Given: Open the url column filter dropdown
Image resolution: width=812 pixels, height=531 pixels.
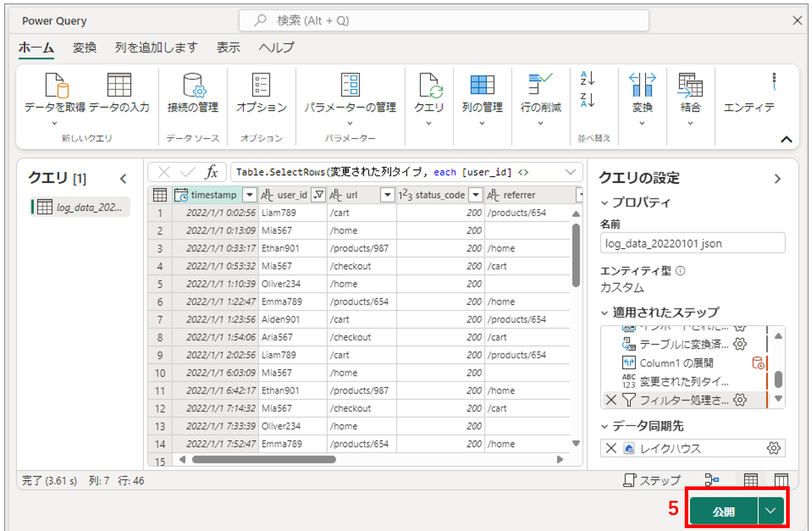Looking at the screenshot, I should tap(388, 195).
